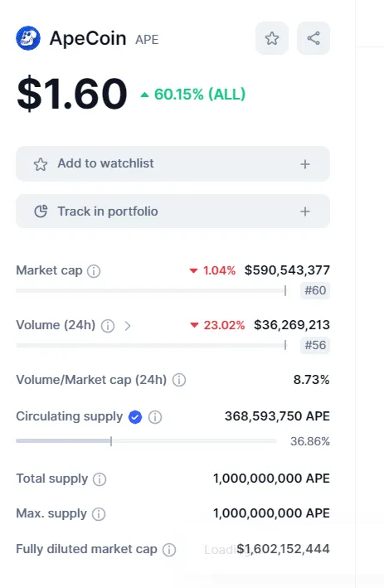Click the Add to watchlist button
384x588 pixels.
coord(173,164)
